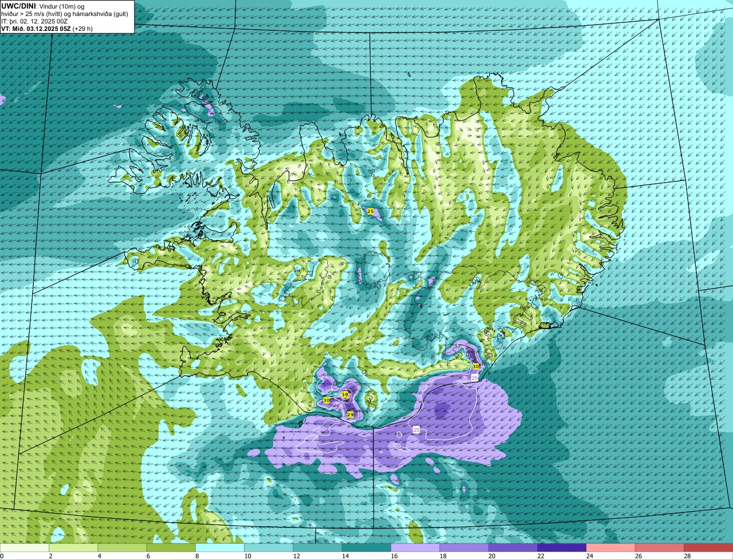Click the 26–28 m/s salmon legend swatch
Image resolution: width=733 pixels, height=560 pixels.
tap(660, 548)
